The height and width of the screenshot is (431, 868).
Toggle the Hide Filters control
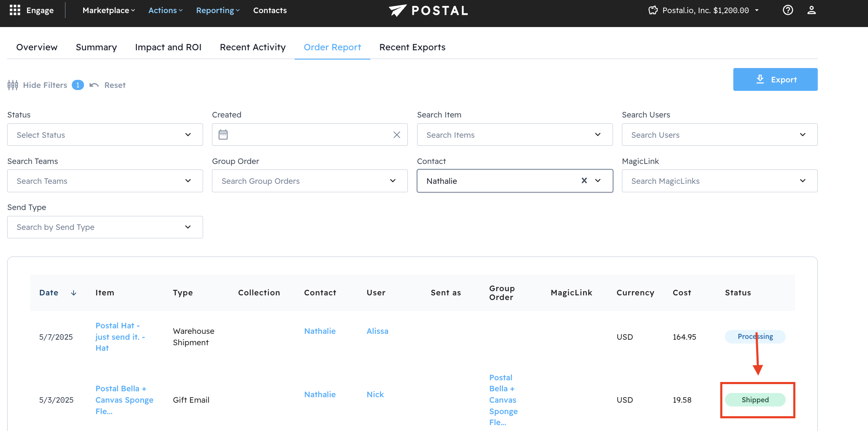(38, 85)
